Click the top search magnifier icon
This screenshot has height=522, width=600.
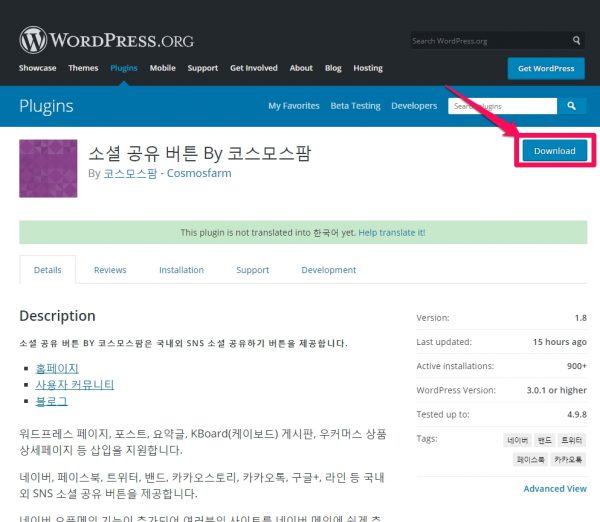(x=576, y=40)
